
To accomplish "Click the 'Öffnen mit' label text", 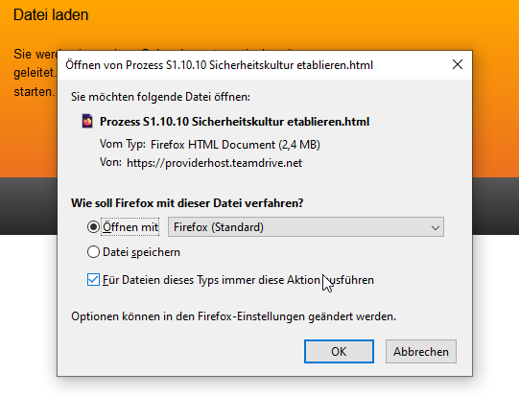I will [130, 227].
